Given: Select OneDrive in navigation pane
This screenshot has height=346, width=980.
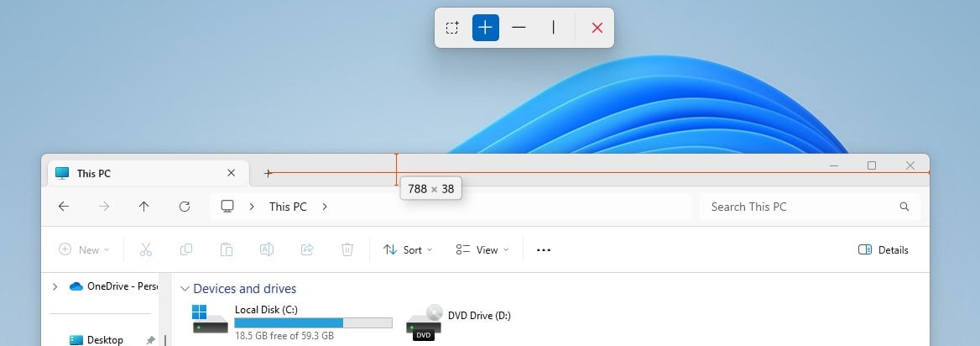Looking at the screenshot, I should (x=114, y=286).
